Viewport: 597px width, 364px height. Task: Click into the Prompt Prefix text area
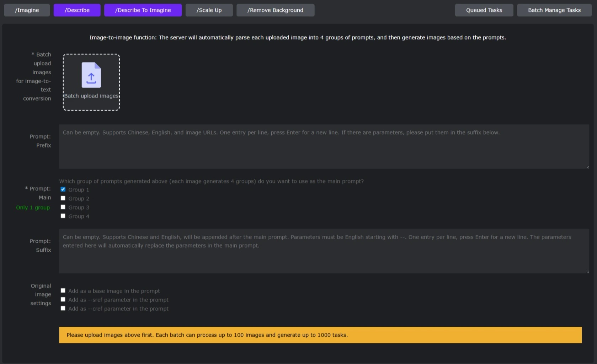pyautogui.click(x=324, y=146)
